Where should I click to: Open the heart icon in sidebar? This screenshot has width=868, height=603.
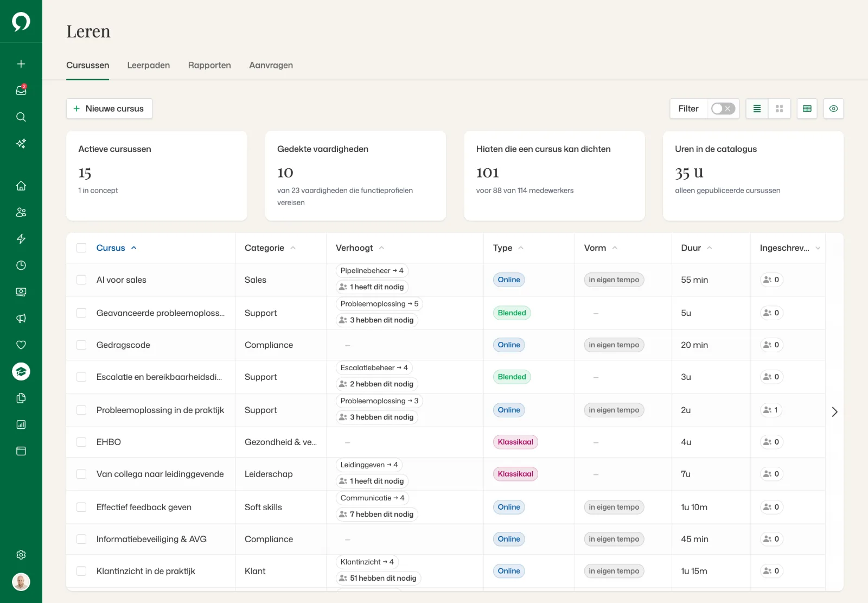pyautogui.click(x=21, y=345)
